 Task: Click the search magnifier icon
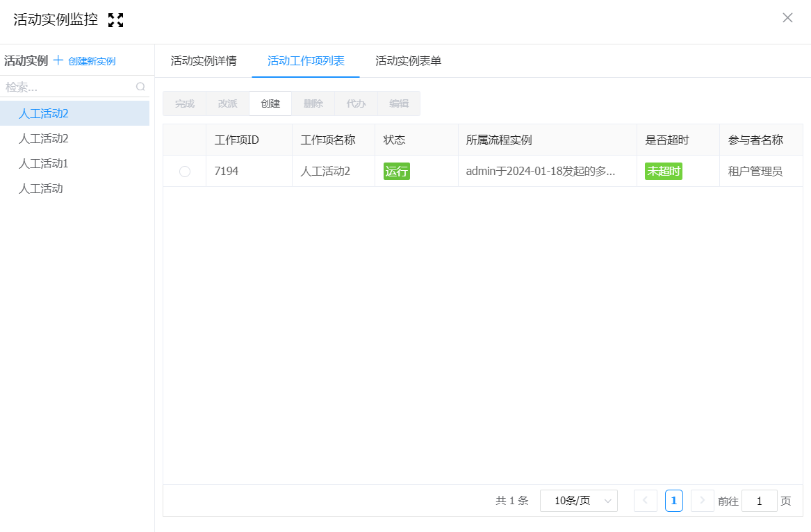click(140, 87)
